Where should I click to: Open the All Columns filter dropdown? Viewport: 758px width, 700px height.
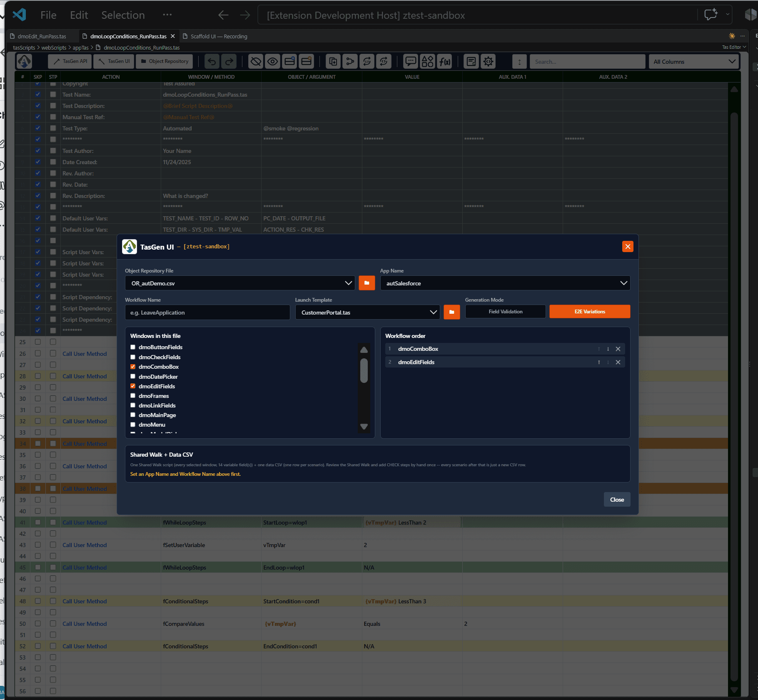694,62
